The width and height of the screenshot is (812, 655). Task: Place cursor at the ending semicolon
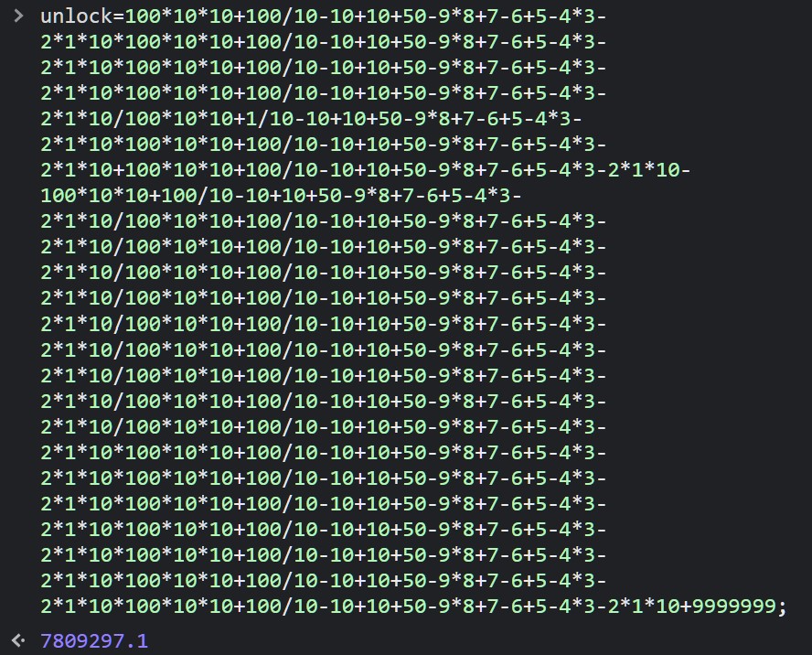click(x=782, y=607)
